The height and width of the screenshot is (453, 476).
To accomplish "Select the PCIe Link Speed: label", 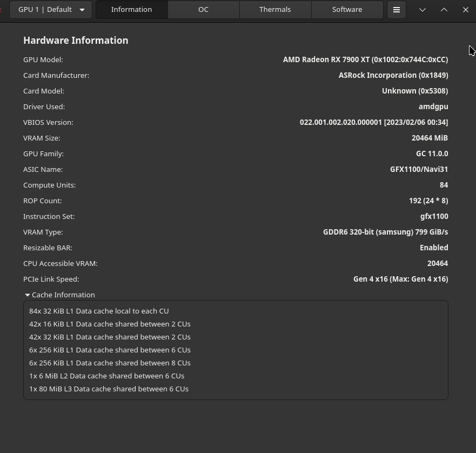I will pyautogui.click(x=51, y=279).
